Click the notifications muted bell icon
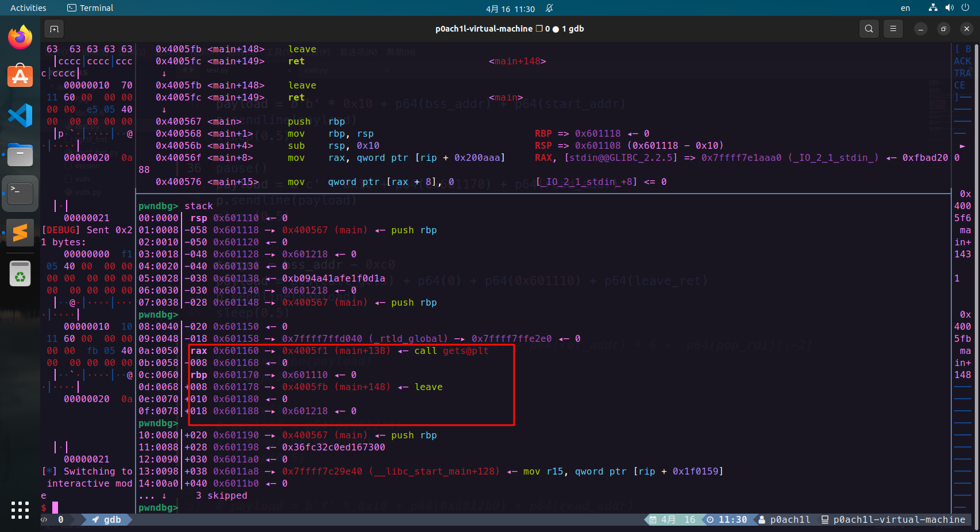Image resolution: width=980 pixels, height=532 pixels. (549, 8)
